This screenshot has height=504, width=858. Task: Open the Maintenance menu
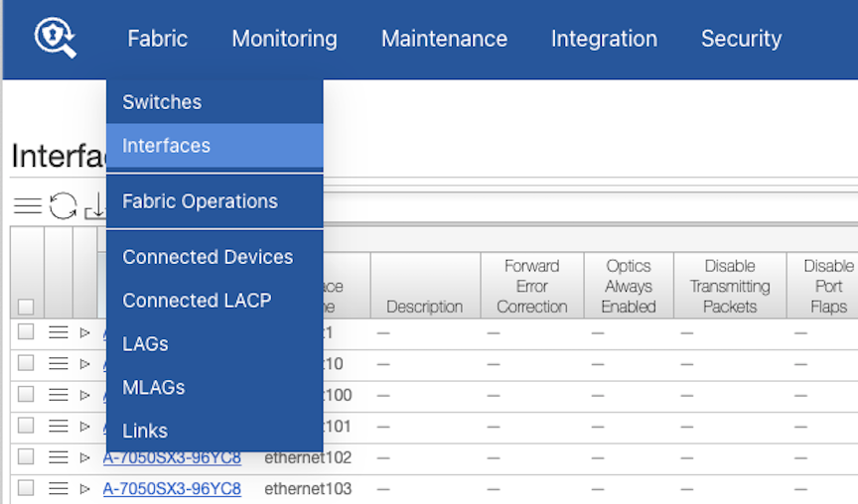pos(444,39)
